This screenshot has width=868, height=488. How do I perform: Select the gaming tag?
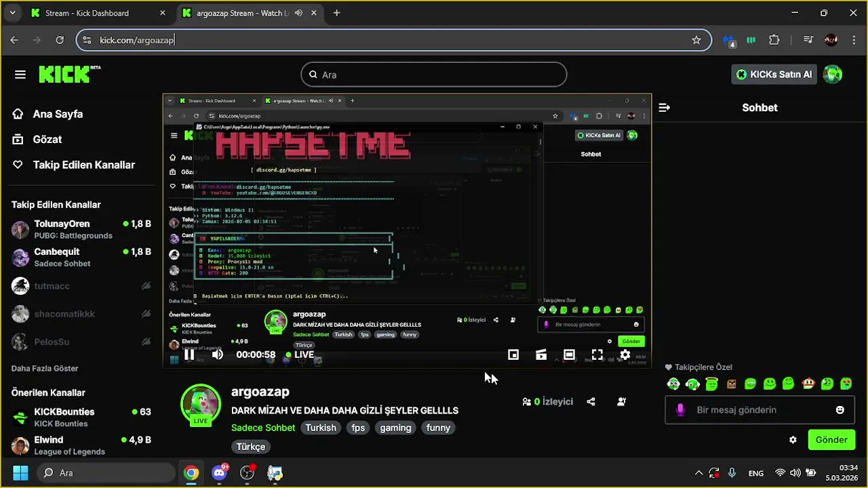pyautogui.click(x=395, y=428)
